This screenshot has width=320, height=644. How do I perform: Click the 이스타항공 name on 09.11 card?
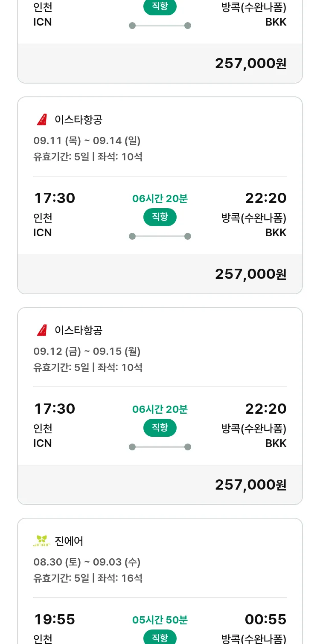tap(79, 120)
